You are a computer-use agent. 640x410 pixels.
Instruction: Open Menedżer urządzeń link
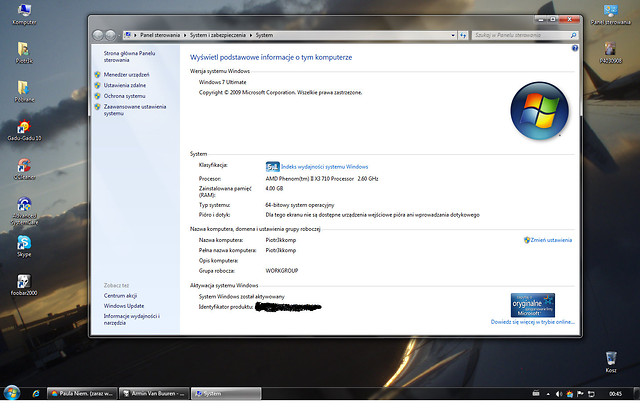(x=127, y=75)
